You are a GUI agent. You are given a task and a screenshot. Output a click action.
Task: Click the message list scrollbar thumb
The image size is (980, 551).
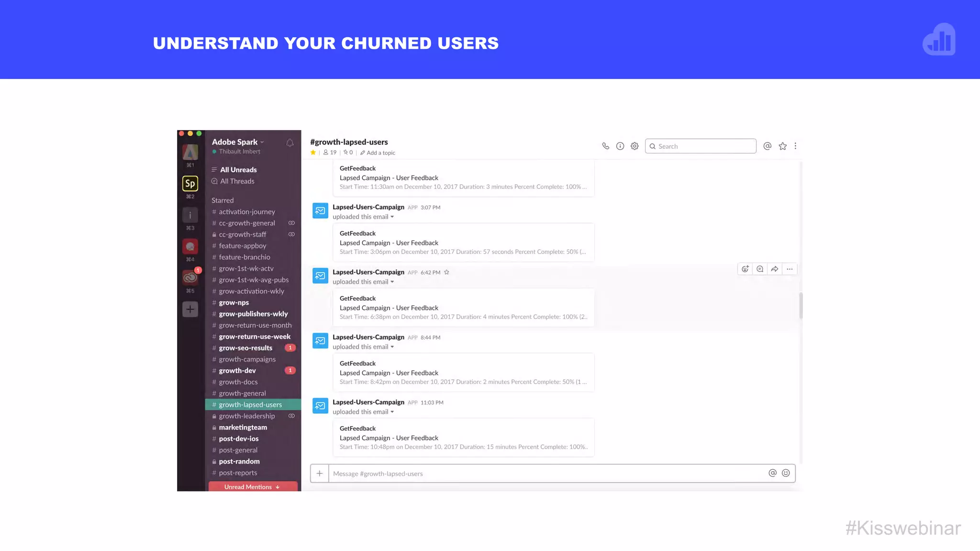801,306
